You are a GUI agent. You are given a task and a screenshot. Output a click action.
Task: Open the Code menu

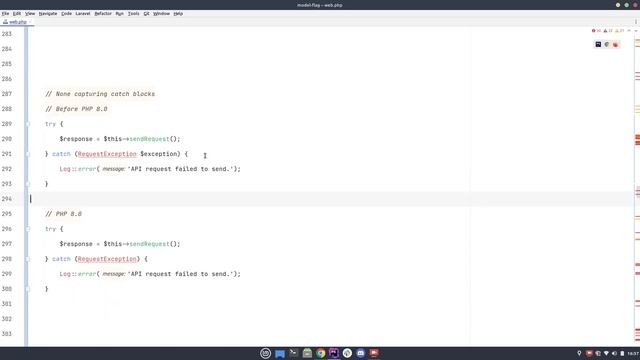click(x=66, y=13)
